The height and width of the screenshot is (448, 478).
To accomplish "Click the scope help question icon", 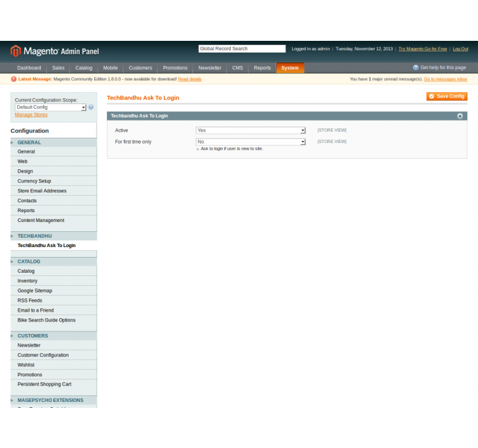I will (91, 107).
